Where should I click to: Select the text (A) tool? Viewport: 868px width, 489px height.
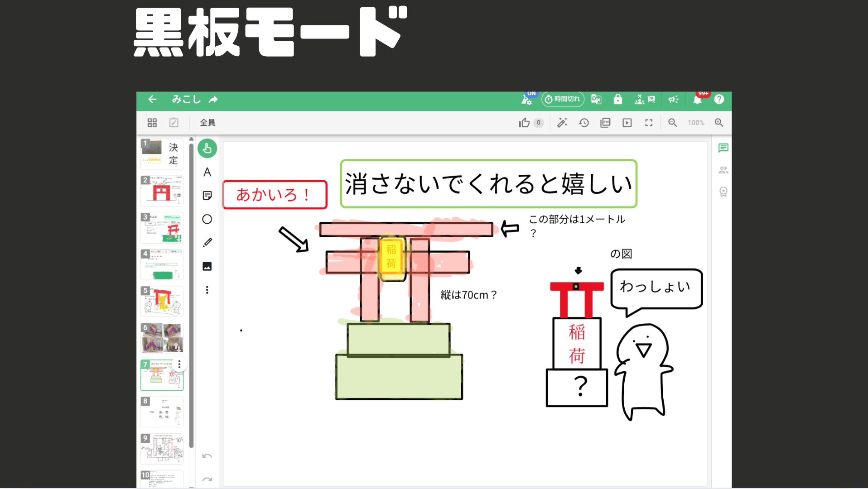pyautogui.click(x=207, y=173)
